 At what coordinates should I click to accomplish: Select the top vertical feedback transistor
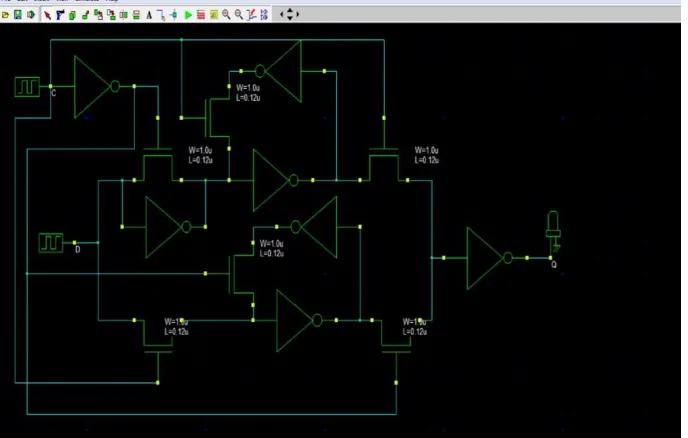216,118
